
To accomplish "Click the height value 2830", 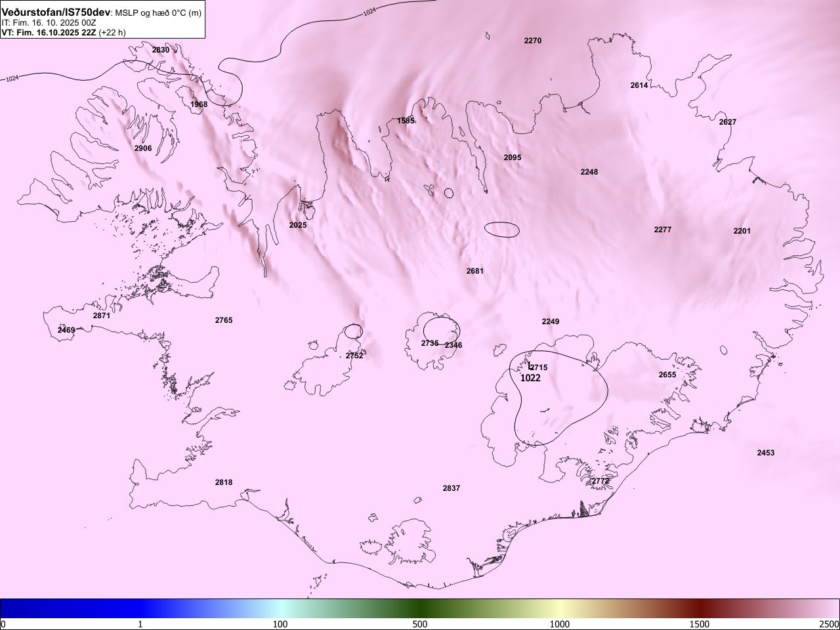I will [161, 50].
